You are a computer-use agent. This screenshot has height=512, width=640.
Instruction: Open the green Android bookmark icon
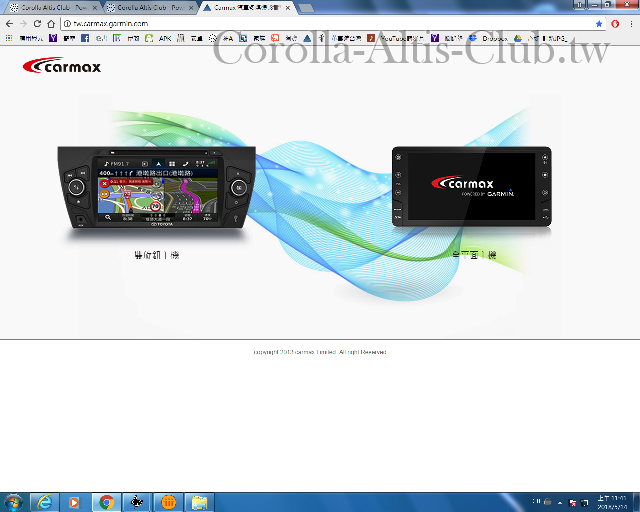click(149, 38)
